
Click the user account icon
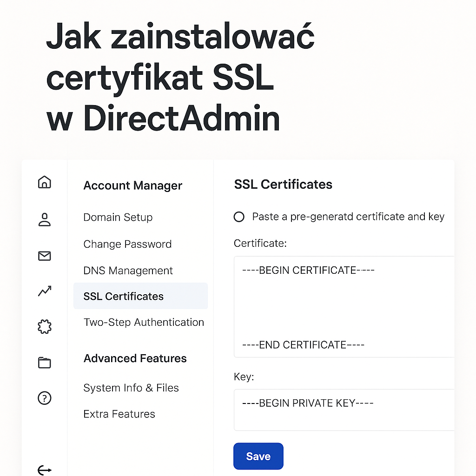pyautogui.click(x=44, y=219)
